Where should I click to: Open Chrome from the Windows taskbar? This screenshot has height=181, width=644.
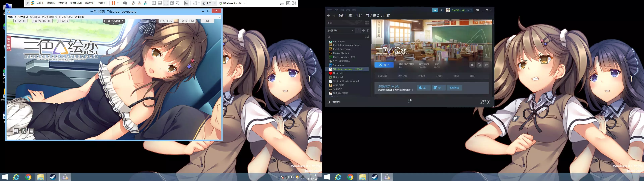[28, 177]
